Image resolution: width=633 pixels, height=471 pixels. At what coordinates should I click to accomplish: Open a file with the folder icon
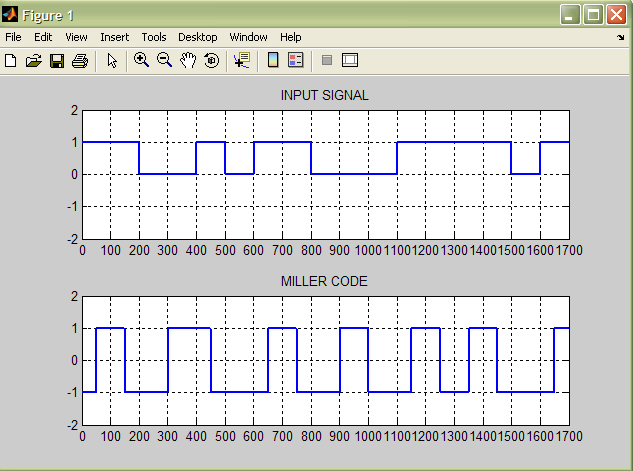coord(34,61)
